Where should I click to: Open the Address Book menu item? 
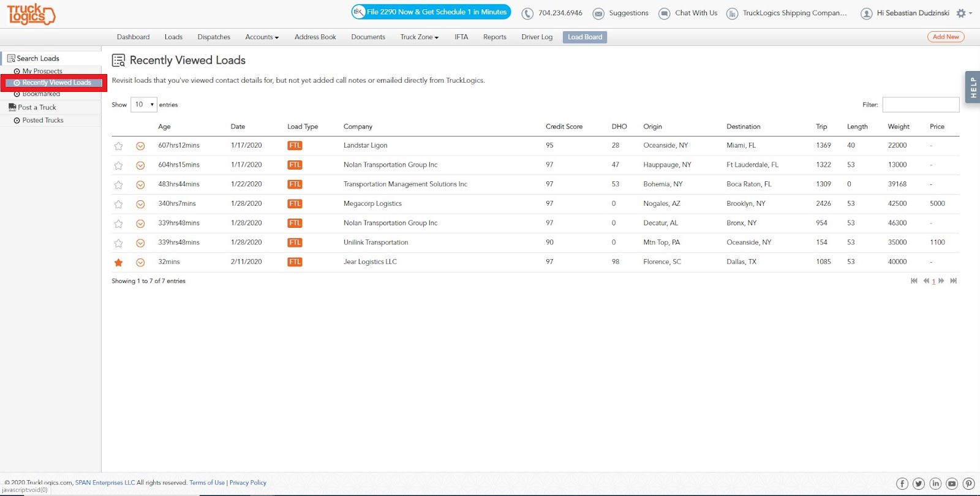point(315,37)
